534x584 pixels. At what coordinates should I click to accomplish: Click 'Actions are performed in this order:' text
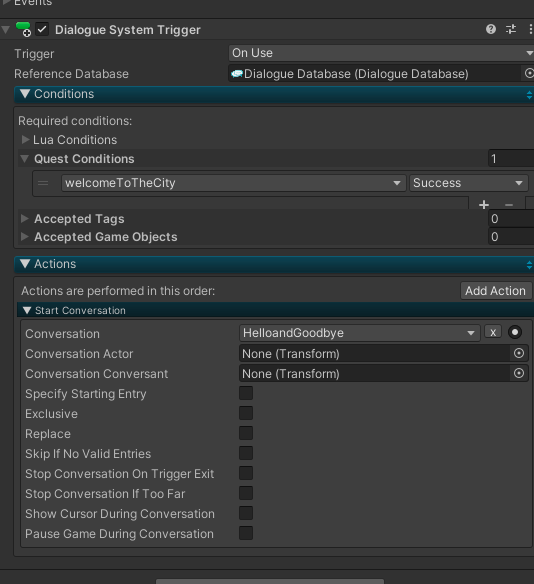tap(118, 291)
